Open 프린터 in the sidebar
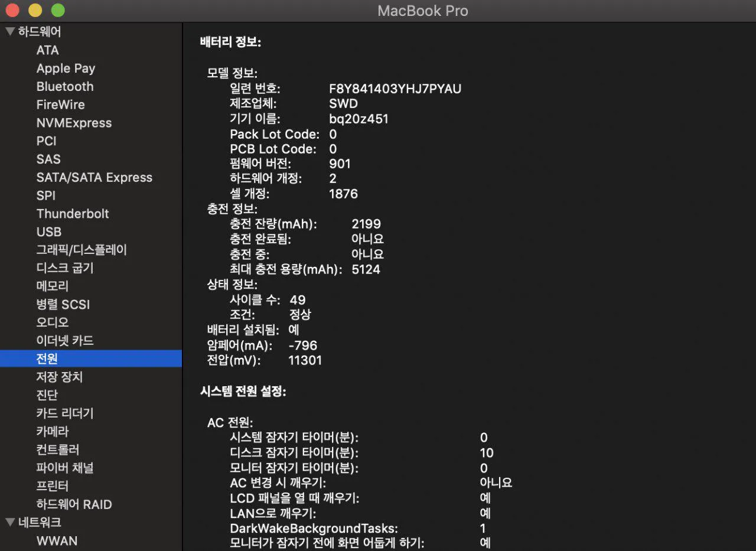 pyautogui.click(x=53, y=486)
